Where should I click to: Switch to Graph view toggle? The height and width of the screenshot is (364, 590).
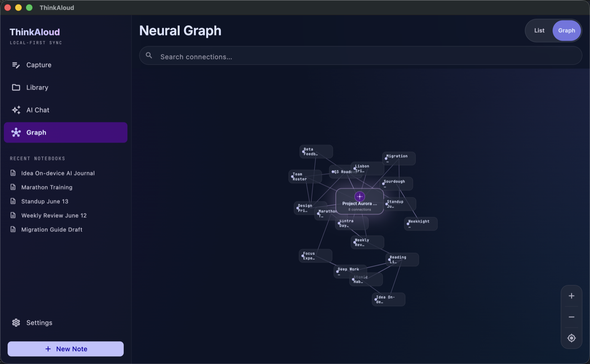[566, 30]
